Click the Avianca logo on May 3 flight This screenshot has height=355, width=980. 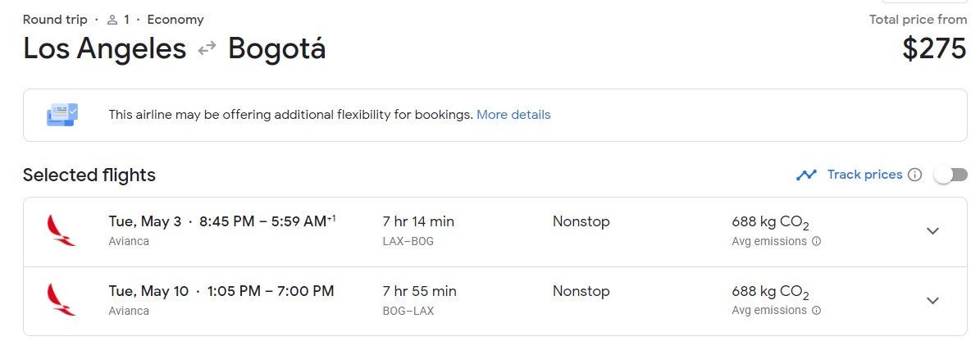(62, 230)
